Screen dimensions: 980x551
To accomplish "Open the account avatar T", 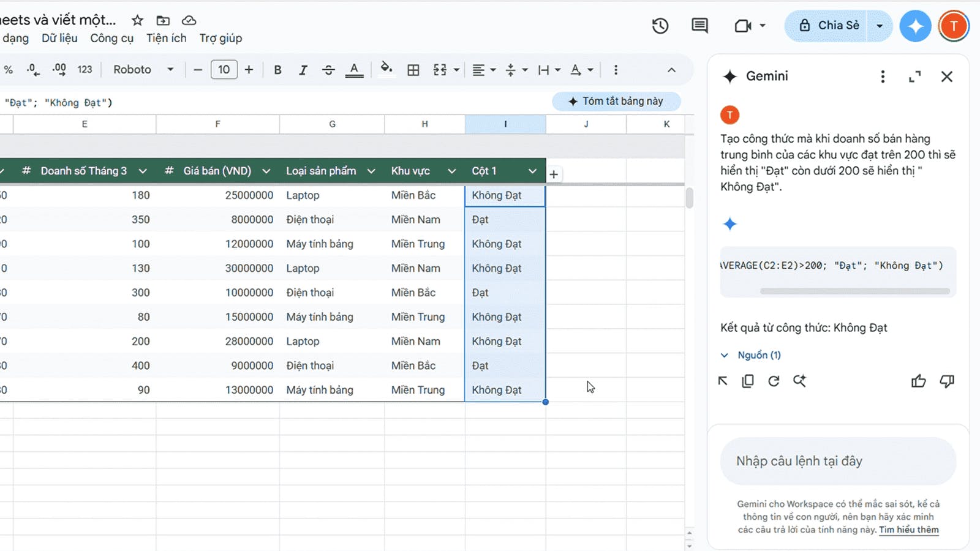I will pos(954,26).
